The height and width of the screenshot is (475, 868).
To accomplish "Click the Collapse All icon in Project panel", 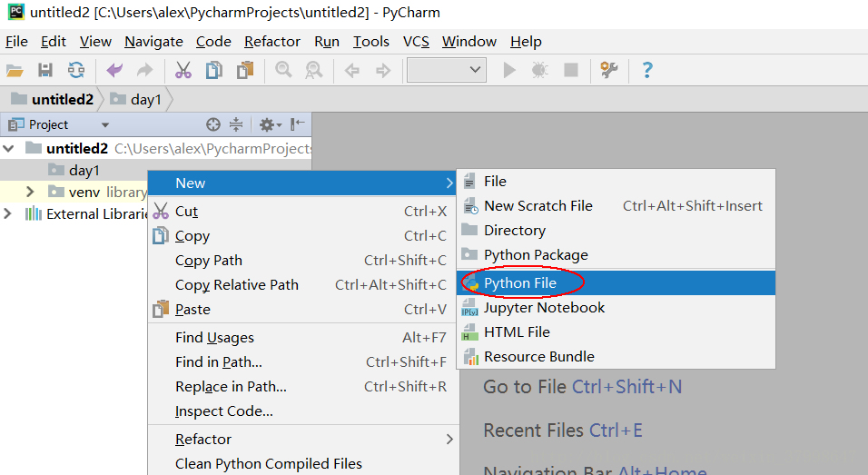I will pos(236,124).
